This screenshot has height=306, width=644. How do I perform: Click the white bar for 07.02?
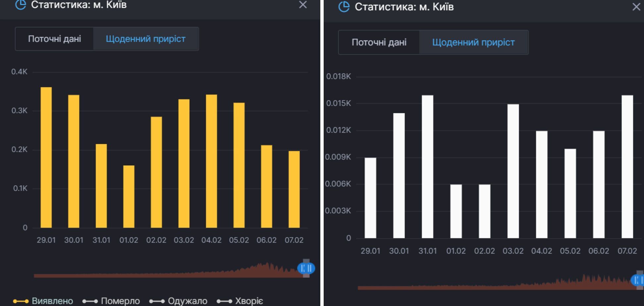click(x=627, y=167)
